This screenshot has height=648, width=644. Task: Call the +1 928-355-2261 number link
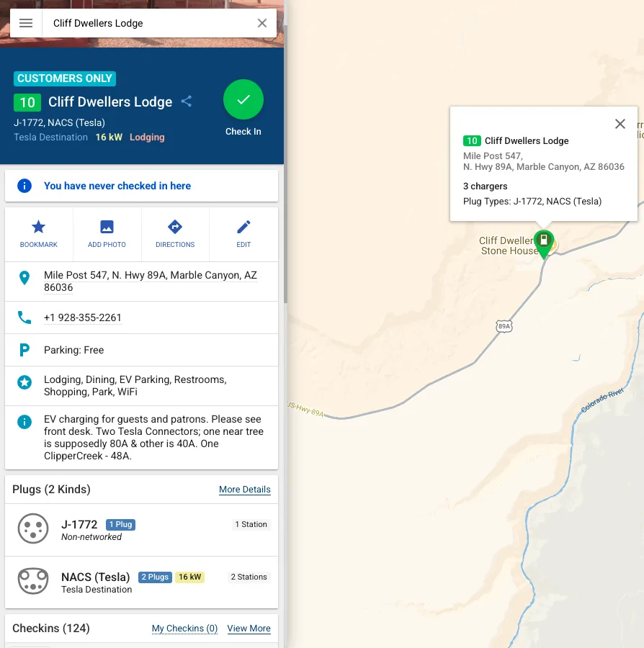[83, 318]
